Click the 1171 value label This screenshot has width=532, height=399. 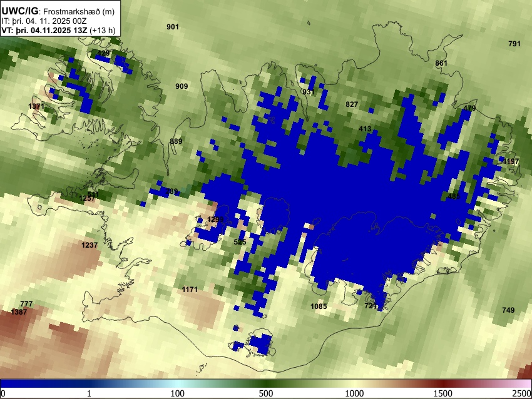190,290
